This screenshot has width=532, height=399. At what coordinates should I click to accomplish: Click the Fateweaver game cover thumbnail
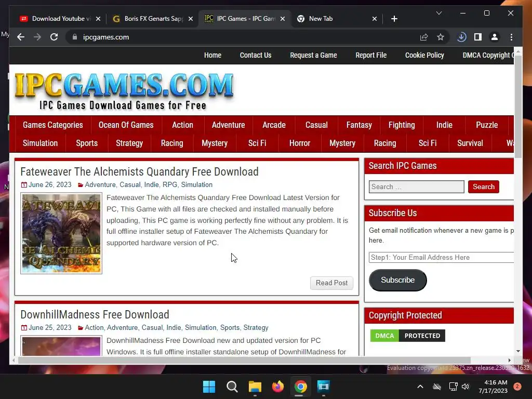(61, 233)
